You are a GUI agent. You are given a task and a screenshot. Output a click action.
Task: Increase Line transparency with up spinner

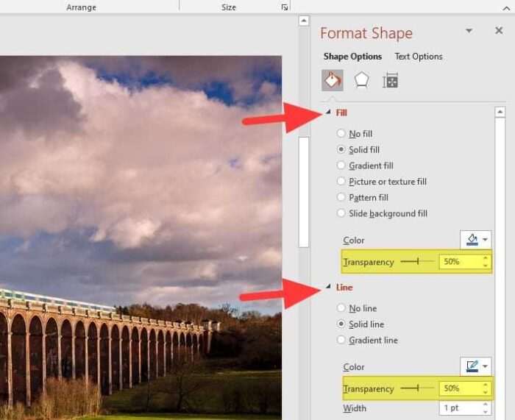486,385
